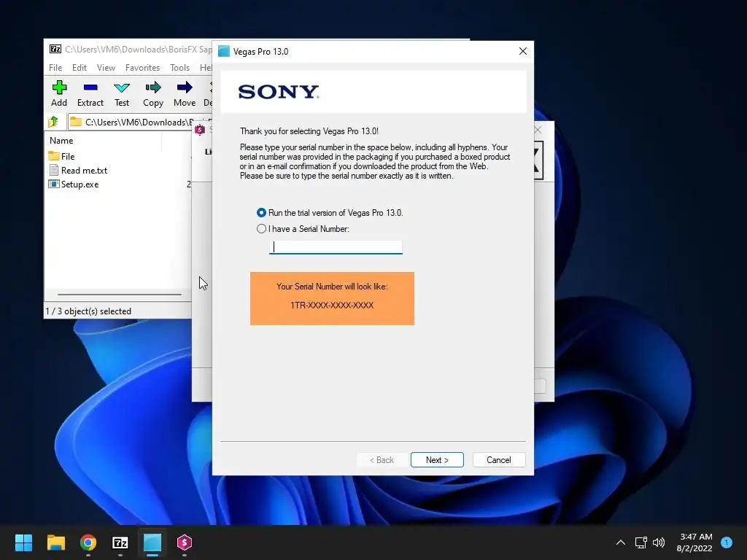Click the Vegas installer taskbar icon

152,542
